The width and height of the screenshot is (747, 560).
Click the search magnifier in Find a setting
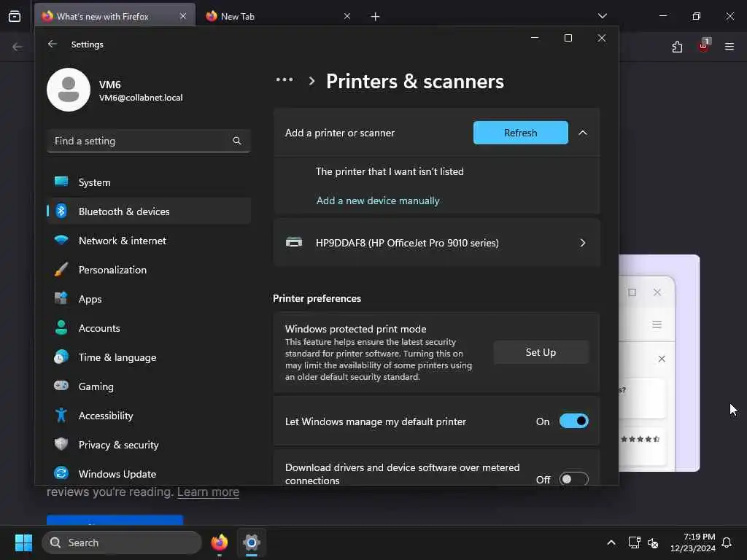tap(237, 141)
